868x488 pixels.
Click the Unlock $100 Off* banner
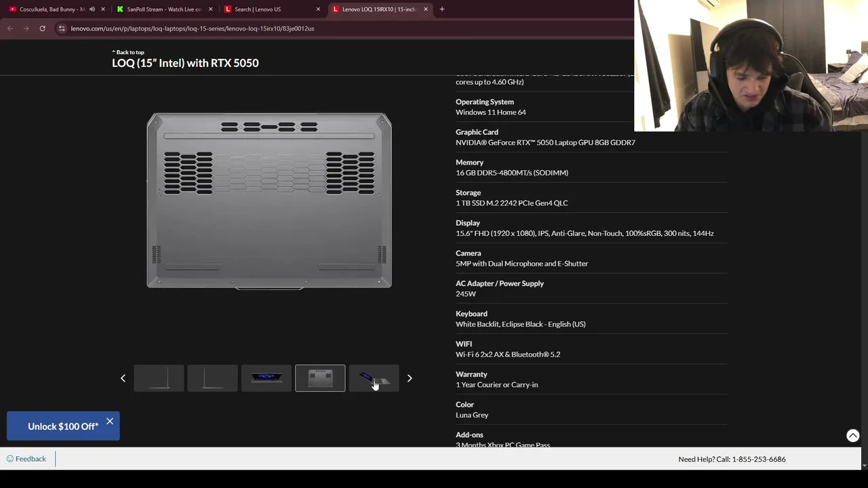(x=63, y=426)
